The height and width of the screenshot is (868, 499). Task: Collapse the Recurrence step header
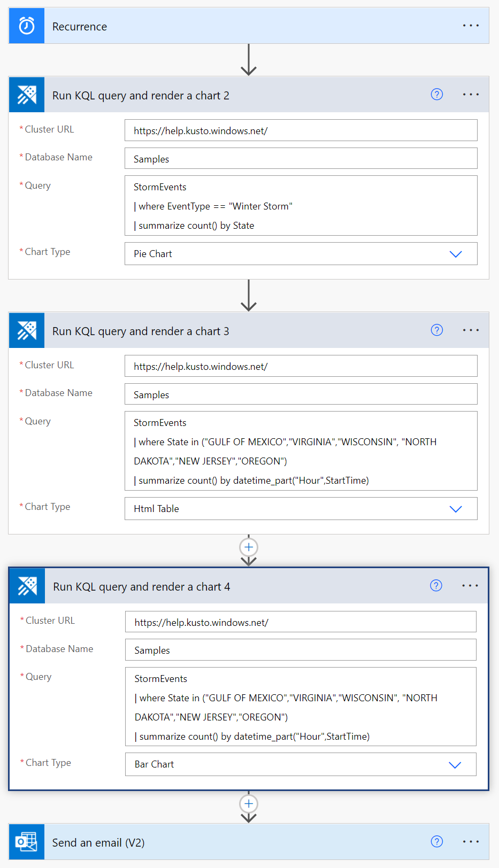(249, 26)
